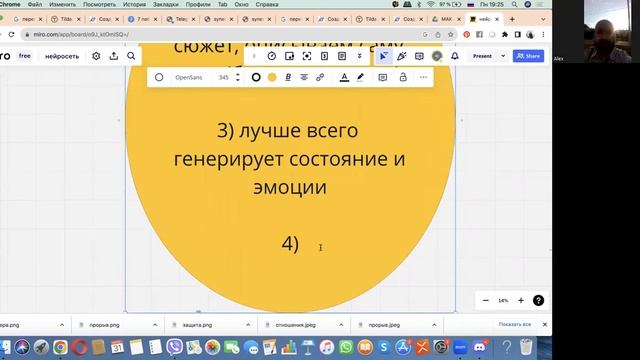
Task: Open the yellow fill color swatch
Action: 272,77
